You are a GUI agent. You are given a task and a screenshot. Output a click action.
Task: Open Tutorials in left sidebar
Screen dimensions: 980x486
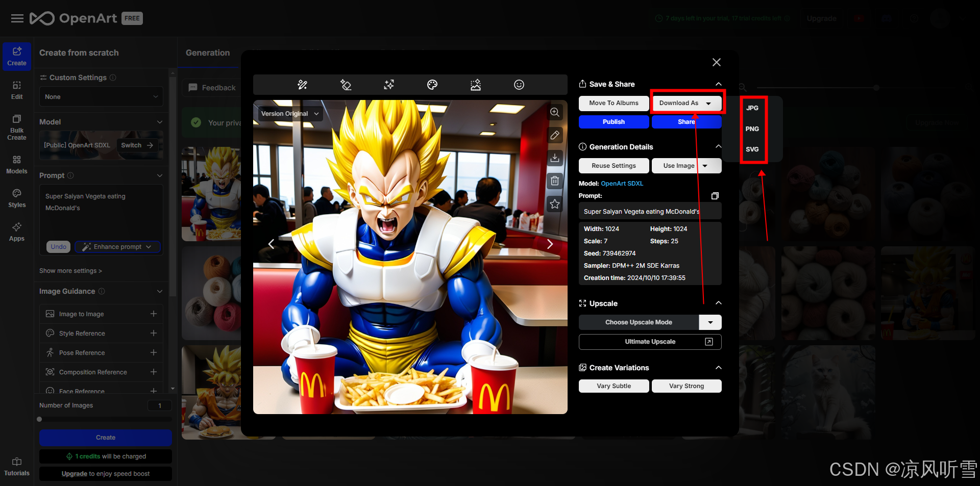17,467
